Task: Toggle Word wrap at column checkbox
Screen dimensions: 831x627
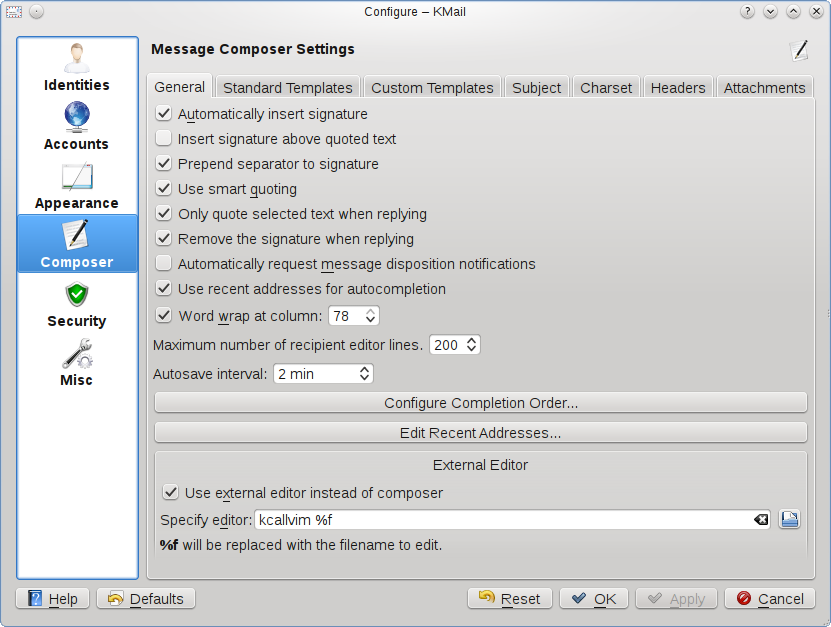Action: point(164,315)
